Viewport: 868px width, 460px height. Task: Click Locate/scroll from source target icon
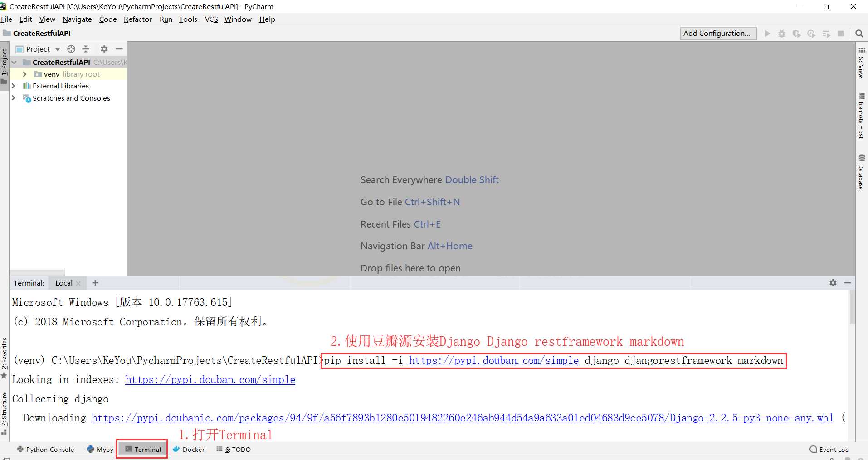(71, 49)
